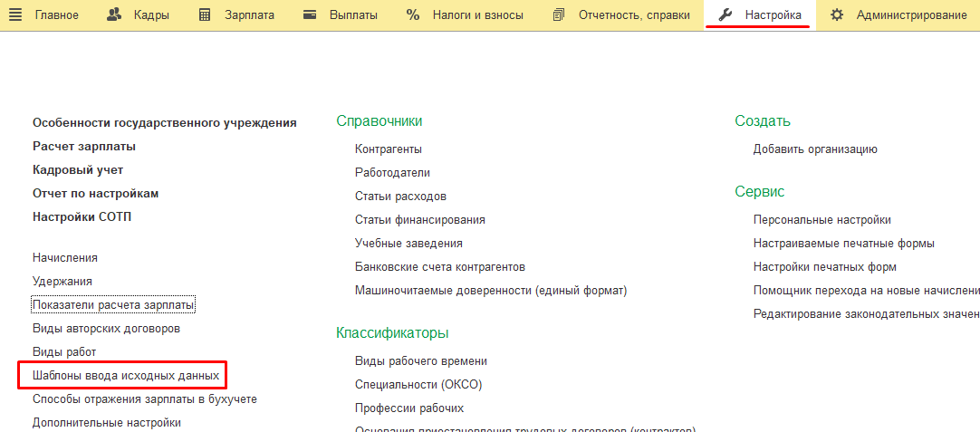Switch to the Выплаты section
980x432 pixels.
pyautogui.click(x=354, y=15)
